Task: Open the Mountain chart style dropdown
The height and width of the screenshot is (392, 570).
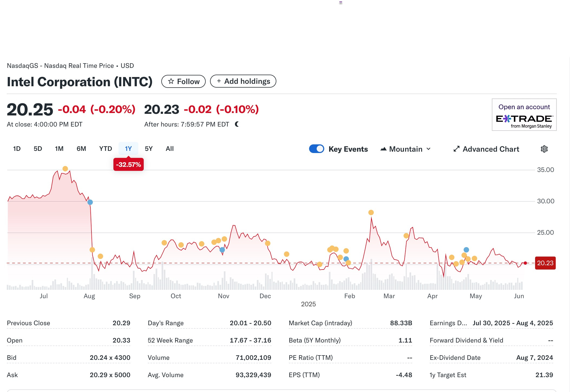Action: tap(405, 149)
